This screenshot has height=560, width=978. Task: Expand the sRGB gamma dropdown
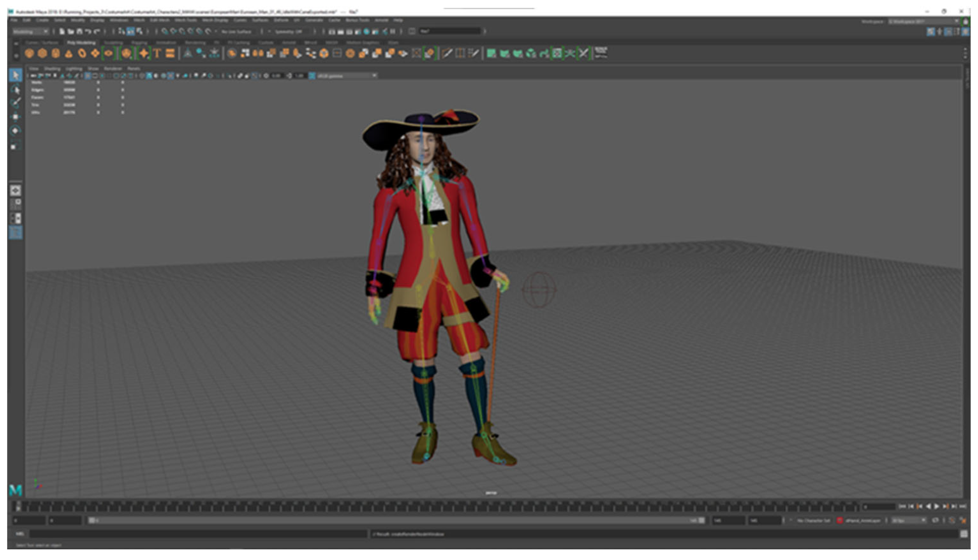tap(374, 76)
